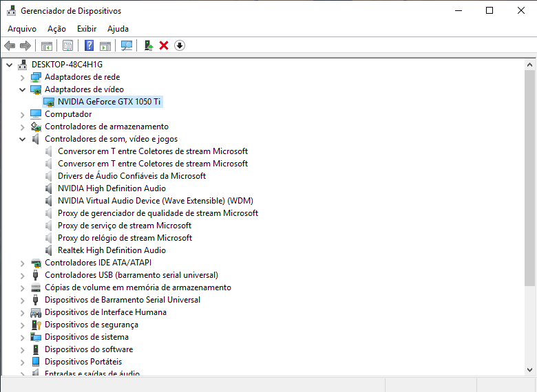Screen dimensions: 537x392
Task: Open the Arquivo menu
Action: [22, 29]
